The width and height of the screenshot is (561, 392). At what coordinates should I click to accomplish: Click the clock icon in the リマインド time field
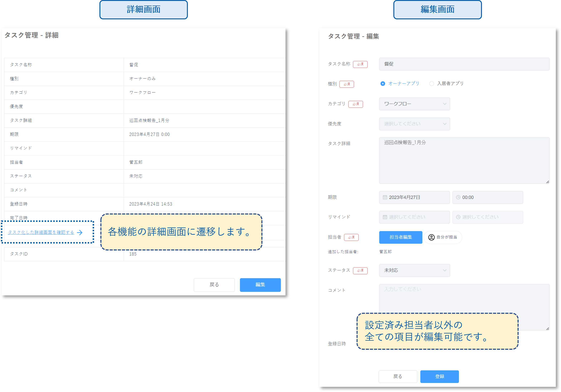[458, 217]
